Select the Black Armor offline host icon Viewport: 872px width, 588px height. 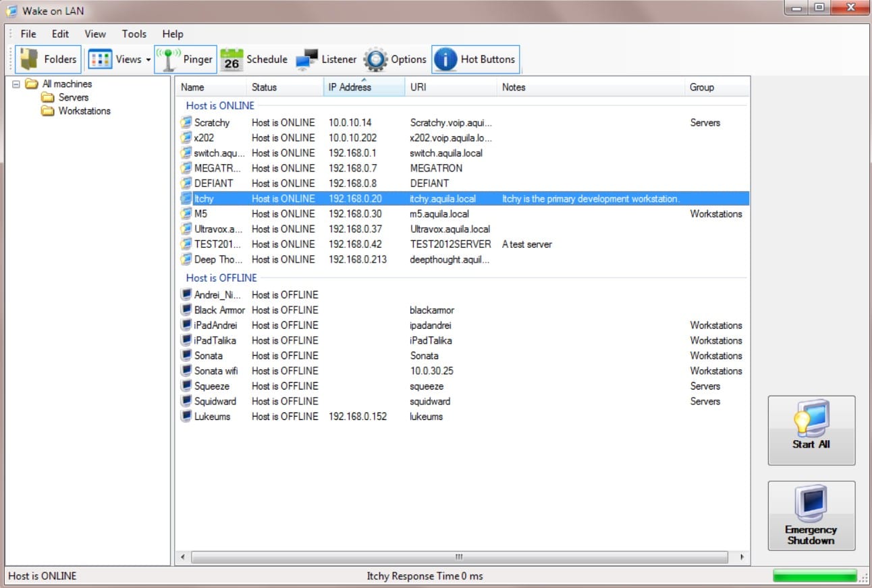tap(186, 310)
